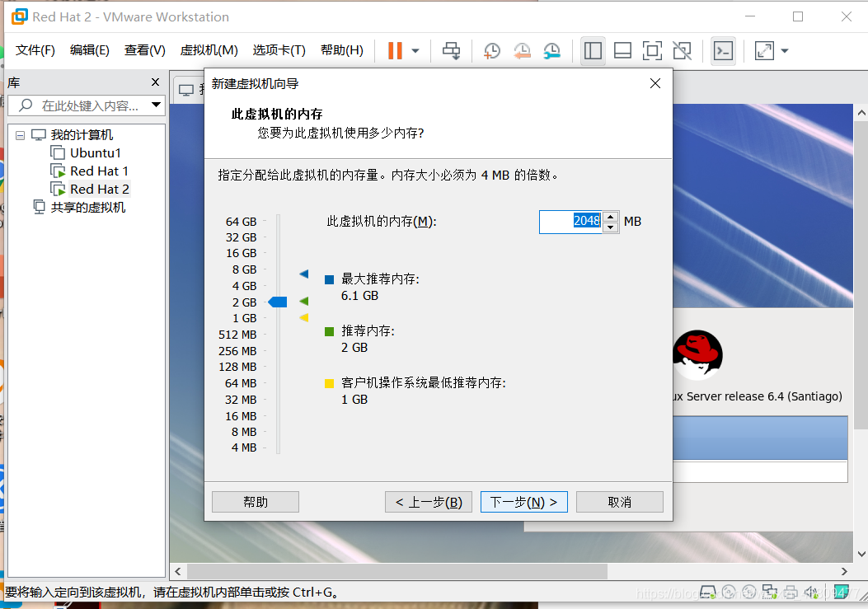868x609 pixels.
Task: Increase memory with the up spinner arrow
Action: [x=611, y=217]
